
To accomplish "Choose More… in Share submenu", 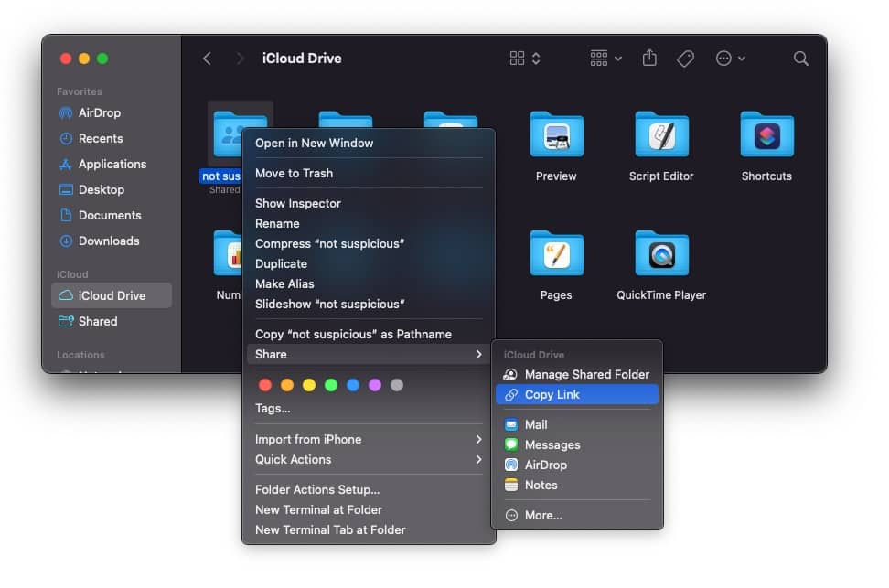I will pos(577,516).
